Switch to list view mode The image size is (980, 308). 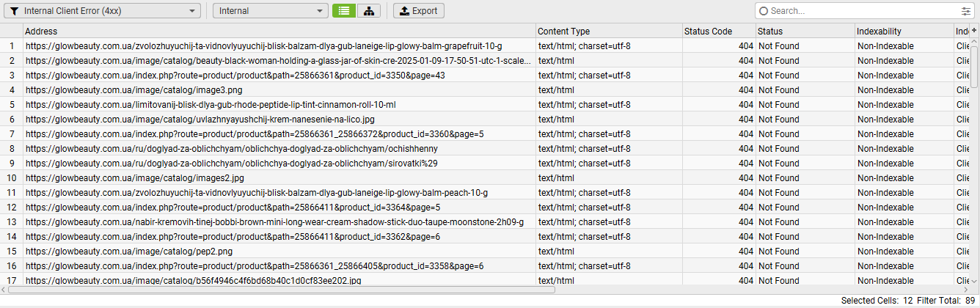[344, 11]
